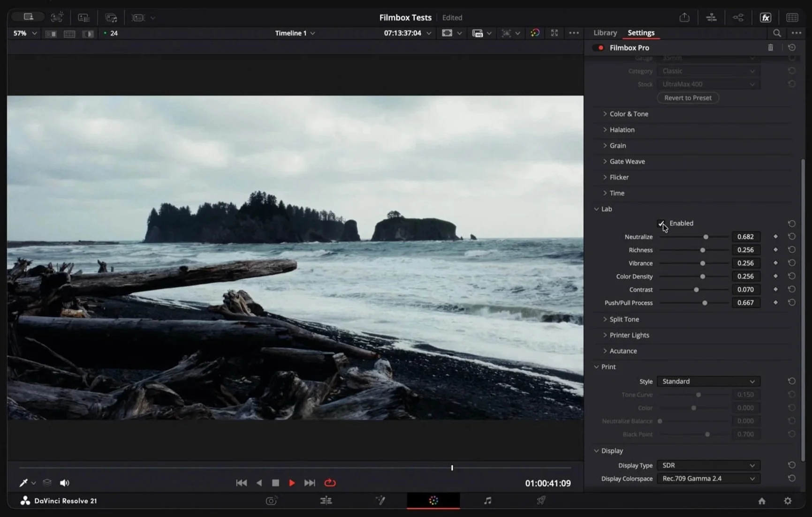
Task: Toggle loop playback icon
Action: (x=330, y=483)
